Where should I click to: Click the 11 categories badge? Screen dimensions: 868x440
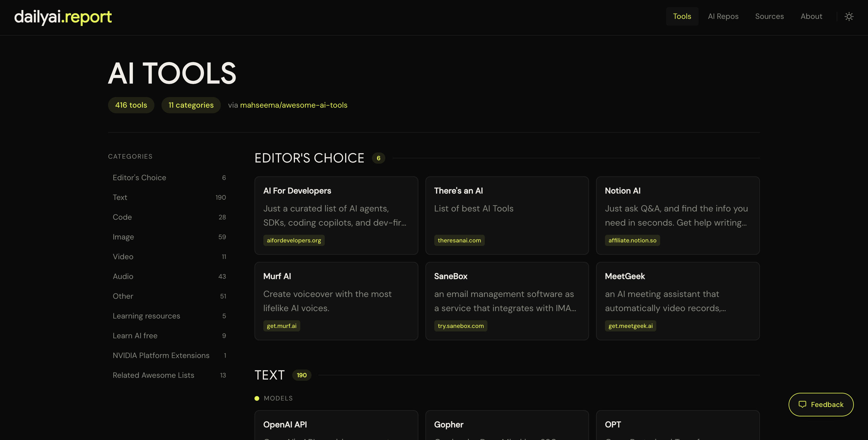pyautogui.click(x=191, y=105)
